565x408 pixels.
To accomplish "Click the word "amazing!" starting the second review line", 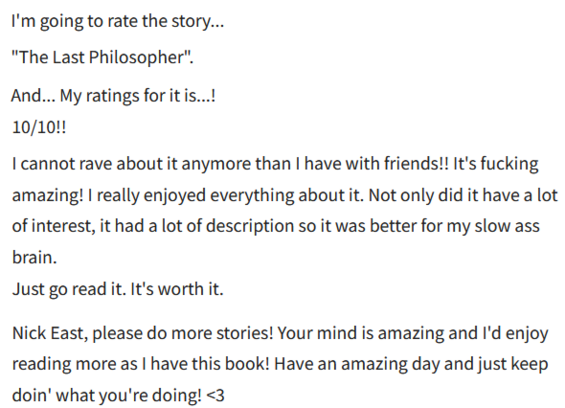I will (x=48, y=195).
